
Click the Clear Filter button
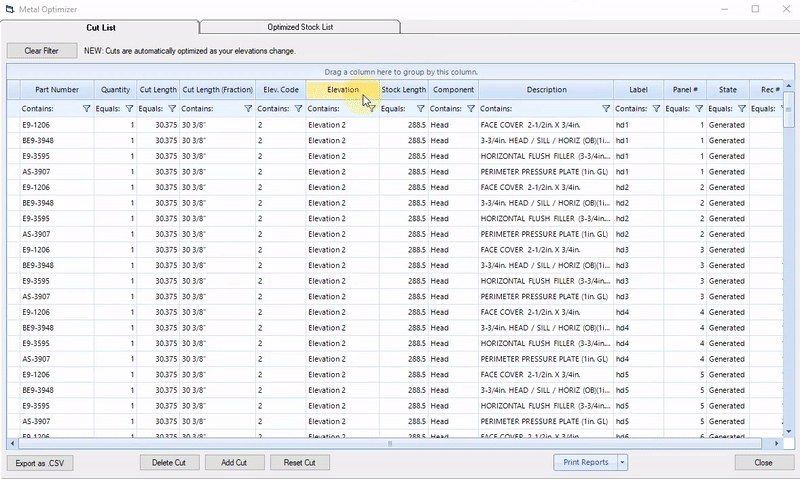click(42, 51)
